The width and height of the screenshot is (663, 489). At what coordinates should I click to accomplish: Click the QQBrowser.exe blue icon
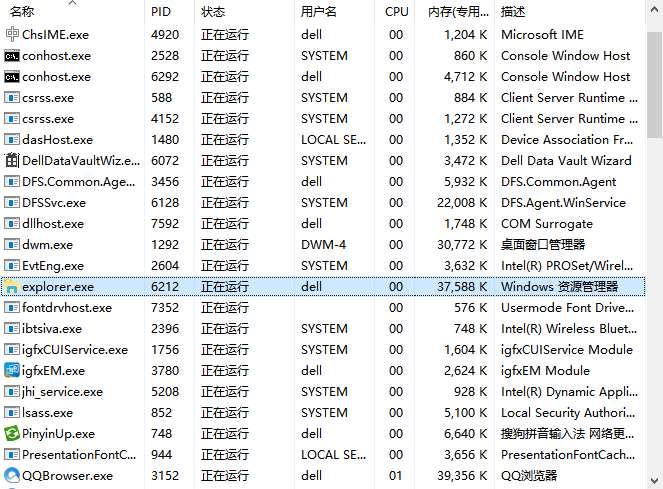(x=12, y=475)
